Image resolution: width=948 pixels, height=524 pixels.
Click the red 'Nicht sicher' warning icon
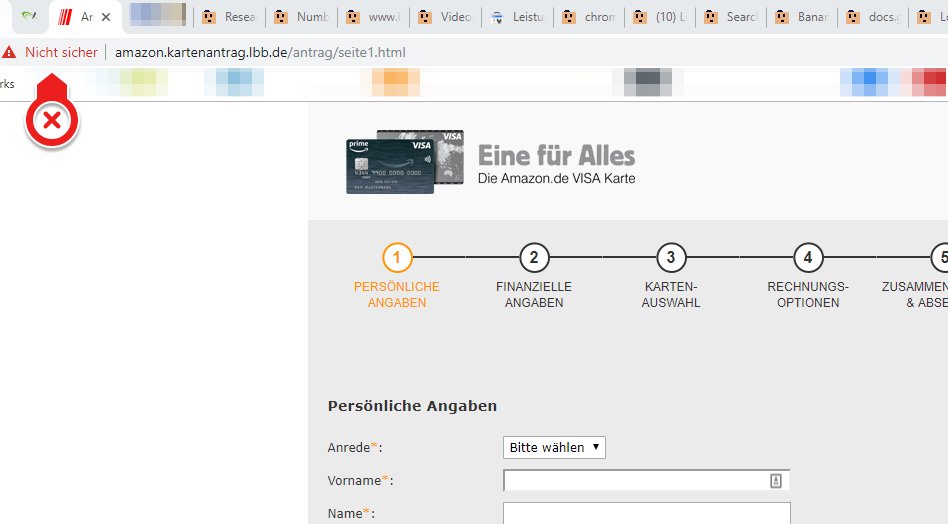9,53
